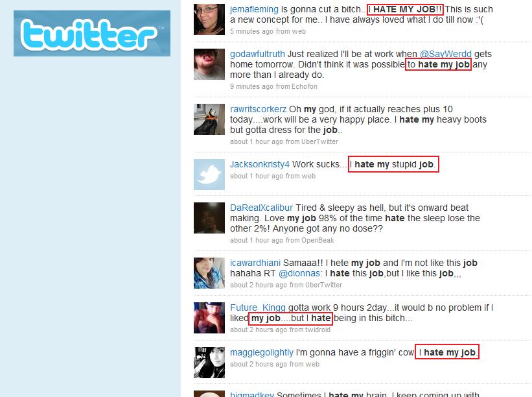Open the godawfultruth username link

[257, 54]
